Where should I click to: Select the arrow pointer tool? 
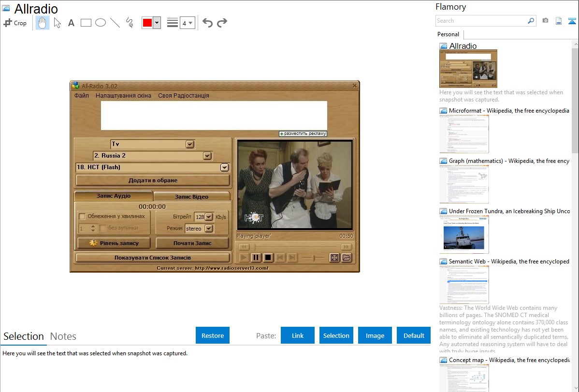point(57,23)
